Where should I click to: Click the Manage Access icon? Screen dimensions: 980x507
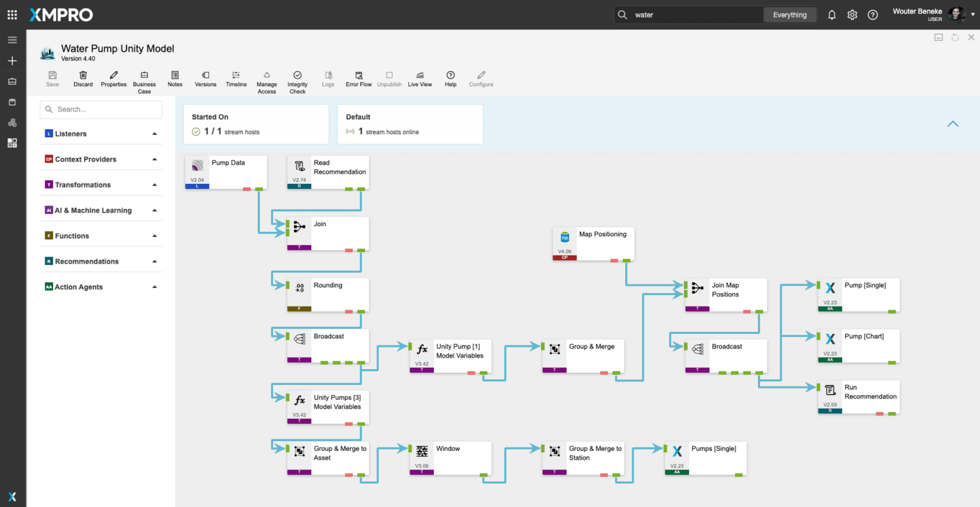tap(267, 76)
